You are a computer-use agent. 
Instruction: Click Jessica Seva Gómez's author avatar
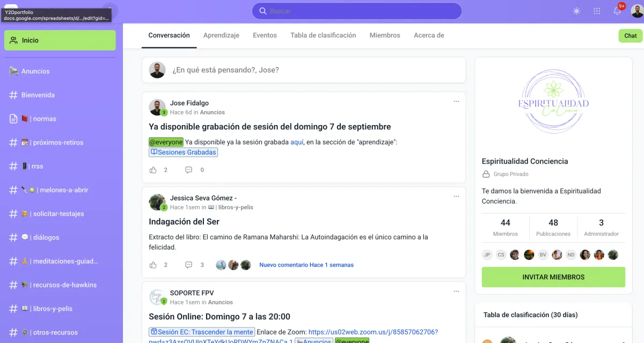point(157,202)
